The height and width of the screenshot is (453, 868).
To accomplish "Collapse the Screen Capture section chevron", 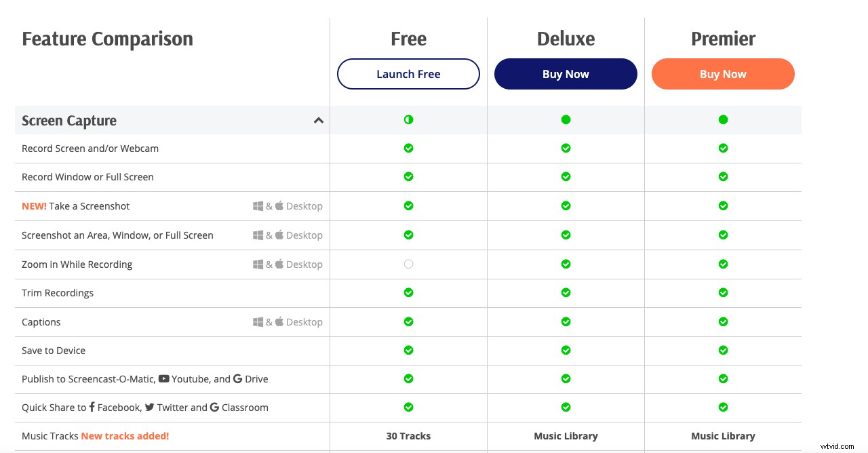I will coord(318,121).
